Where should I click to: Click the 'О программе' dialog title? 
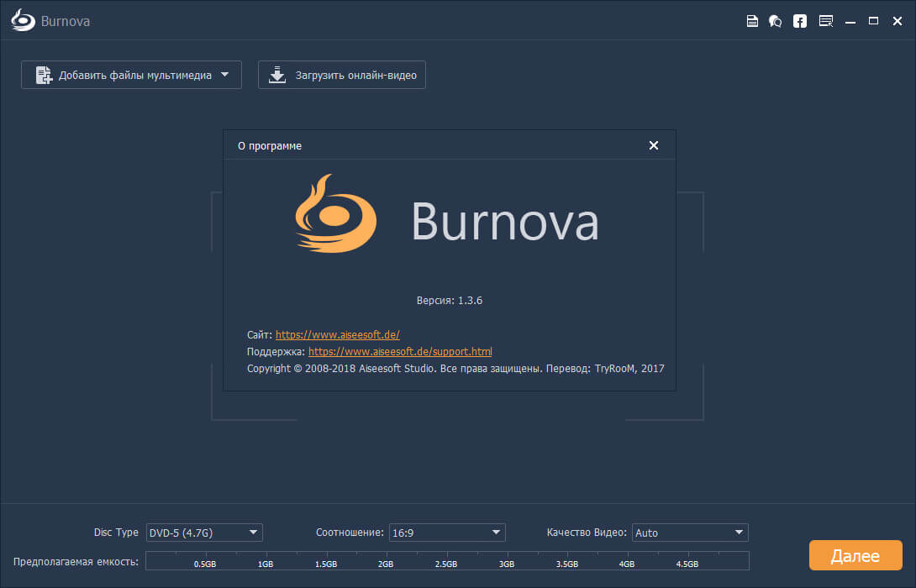pyautogui.click(x=269, y=146)
